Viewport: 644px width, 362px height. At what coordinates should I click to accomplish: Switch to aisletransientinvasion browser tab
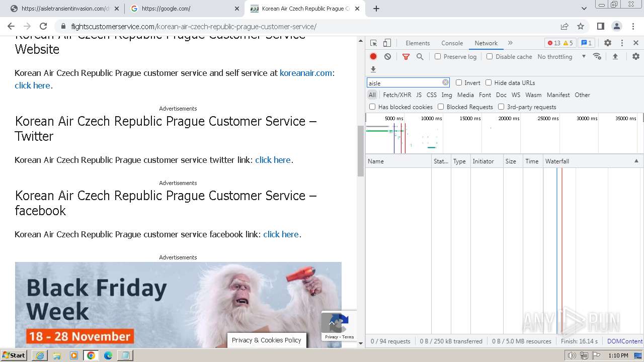tap(64, 9)
